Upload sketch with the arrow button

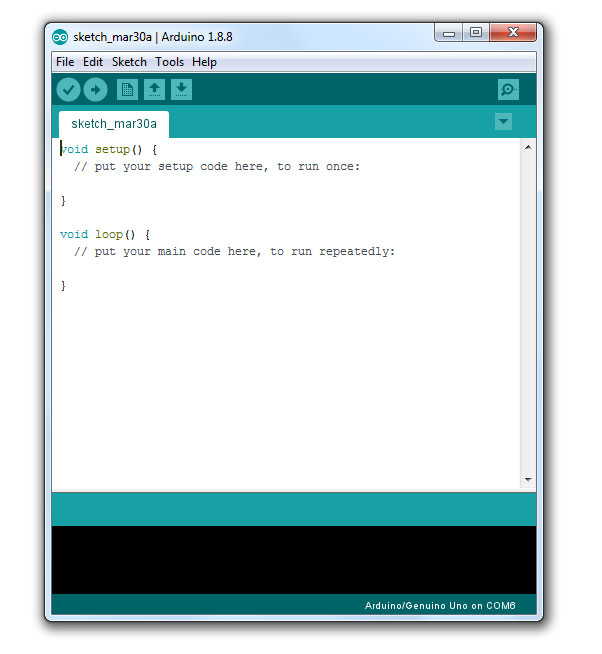click(95, 90)
